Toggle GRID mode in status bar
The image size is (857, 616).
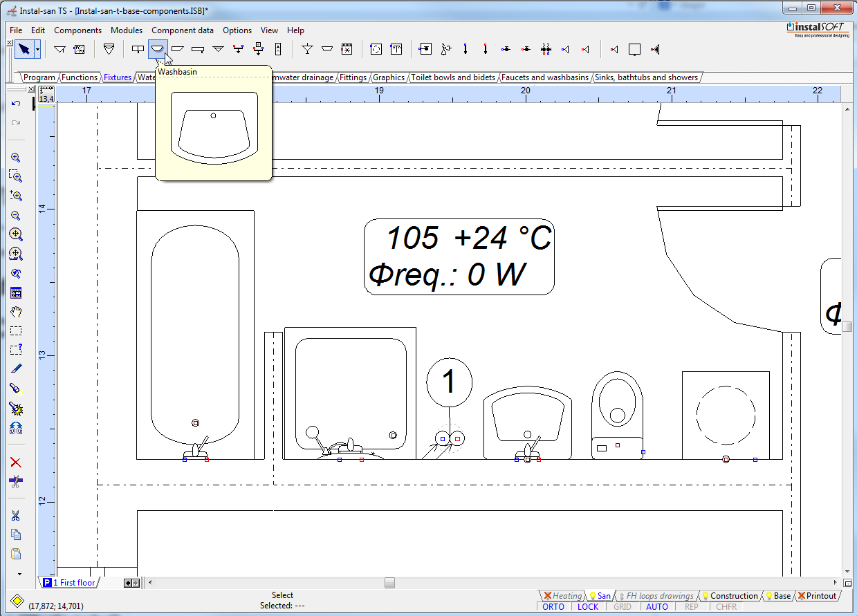pyautogui.click(x=623, y=607)
